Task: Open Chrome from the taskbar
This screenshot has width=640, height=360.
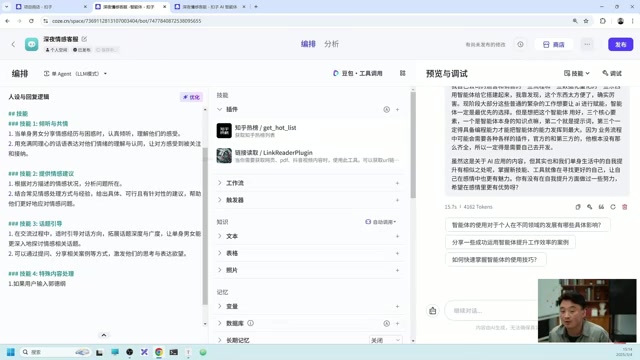Action: pos(159,352)
